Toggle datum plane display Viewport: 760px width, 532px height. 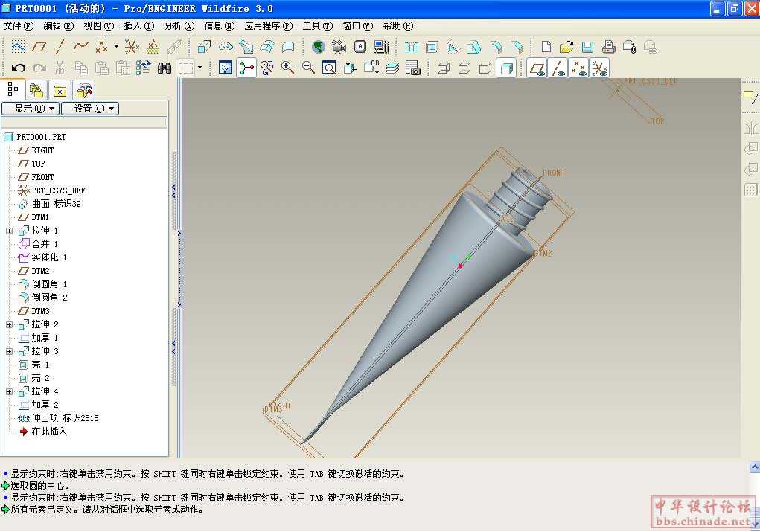point(537,68)
